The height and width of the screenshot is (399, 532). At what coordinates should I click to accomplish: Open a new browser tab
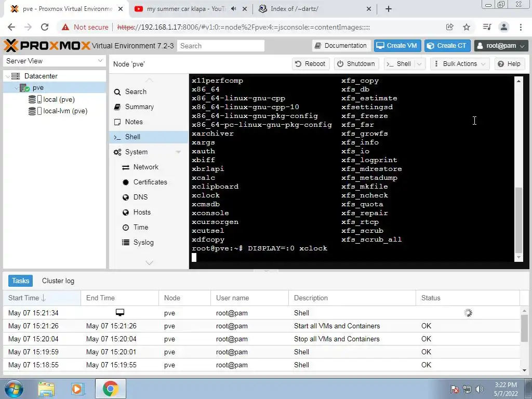389,9
